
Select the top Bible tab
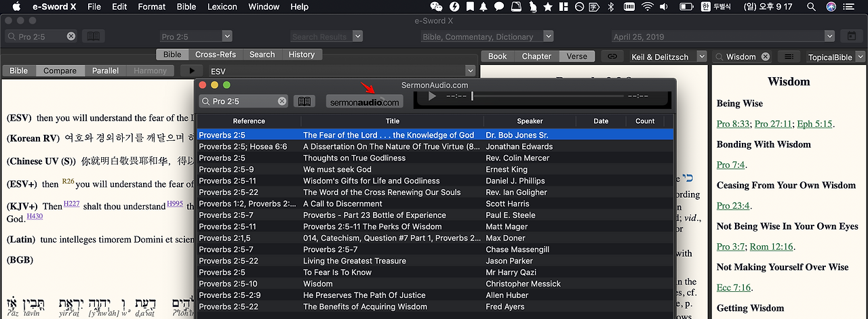pos(172,54)
